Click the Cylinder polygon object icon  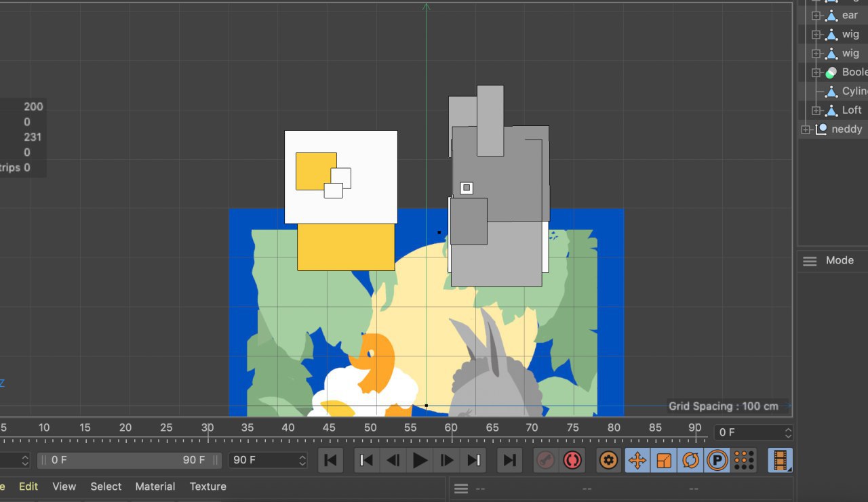tap(831, 91)
